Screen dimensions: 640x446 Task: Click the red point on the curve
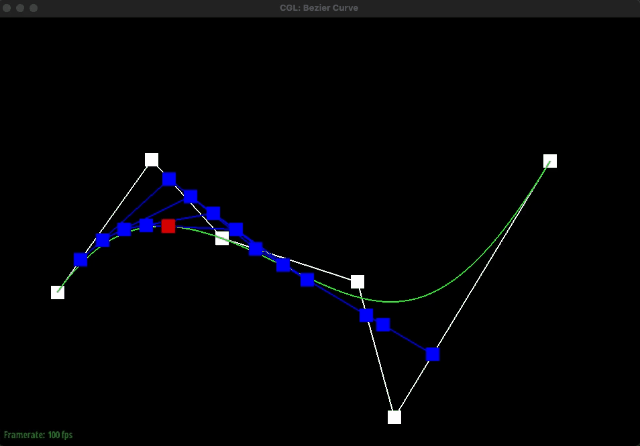coord(168,226)
